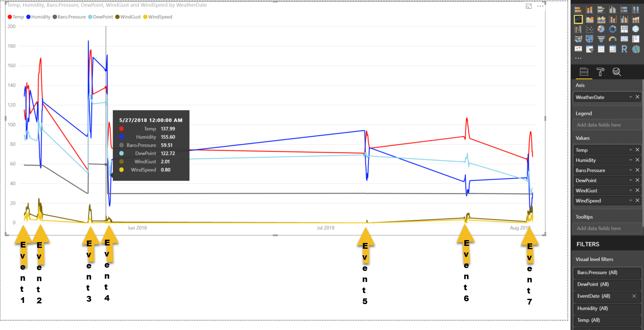Open the chart's focus mode
Viewport: 644px width, 330px height.
tap(529, 6)
